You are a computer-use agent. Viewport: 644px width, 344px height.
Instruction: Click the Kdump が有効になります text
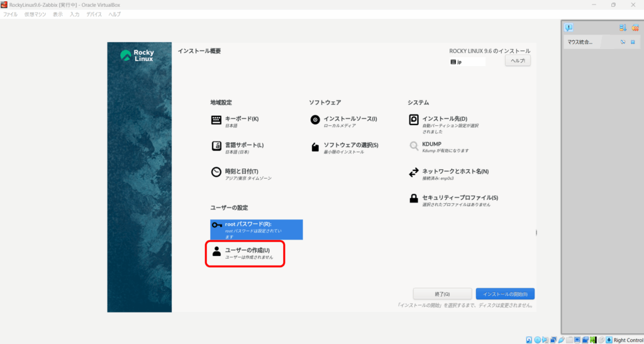tap(446, 151)
